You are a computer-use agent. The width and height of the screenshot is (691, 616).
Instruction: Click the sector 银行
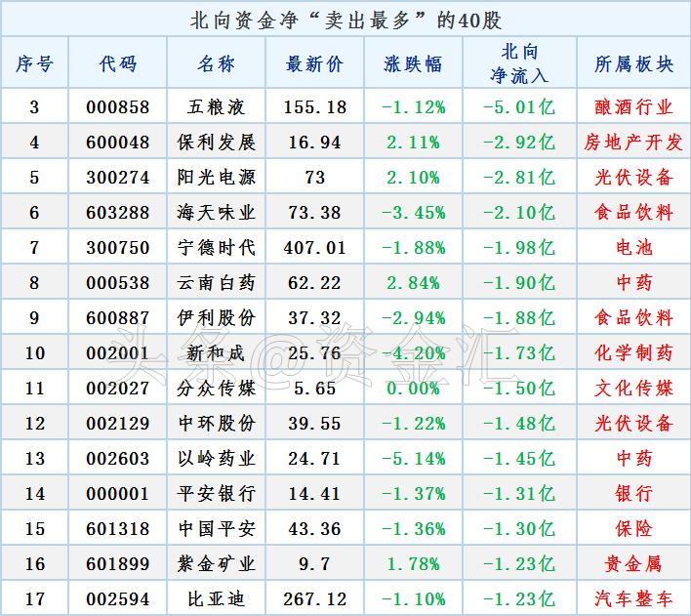(x=633, y=493)
